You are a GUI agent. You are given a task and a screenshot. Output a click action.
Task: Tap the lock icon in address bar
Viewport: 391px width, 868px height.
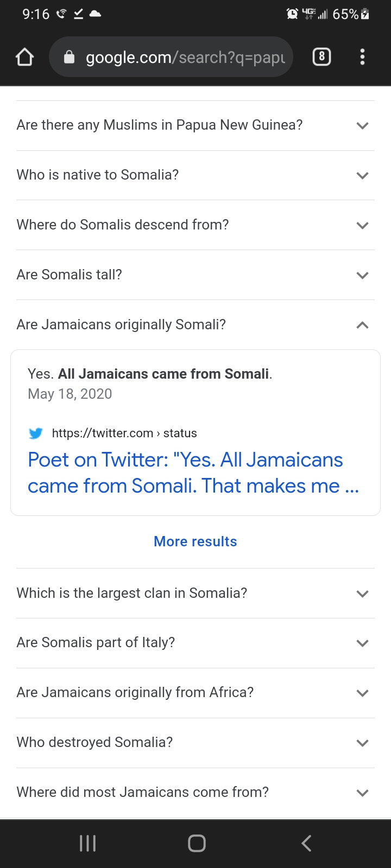pyautogui.click(x=69, y=57)
